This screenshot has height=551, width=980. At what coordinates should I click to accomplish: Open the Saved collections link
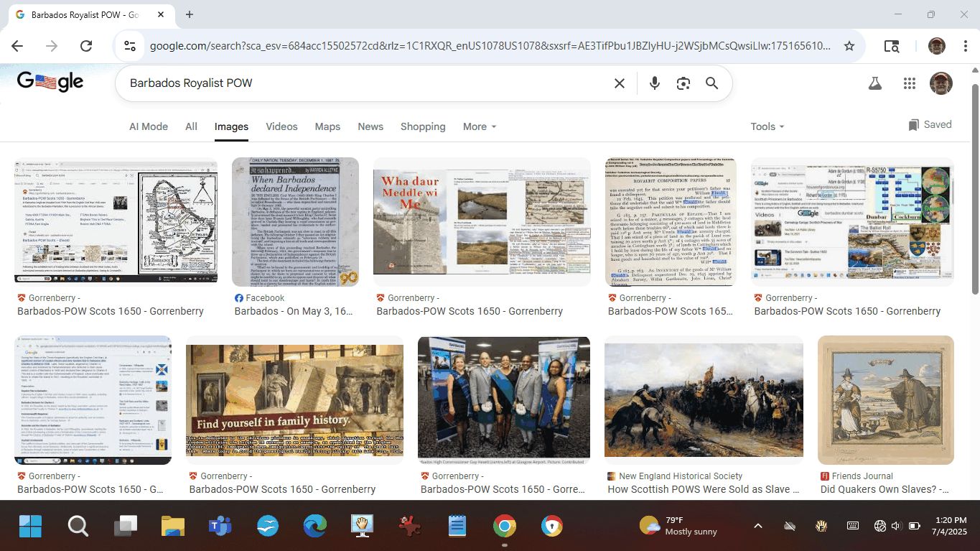click(930, 125)
